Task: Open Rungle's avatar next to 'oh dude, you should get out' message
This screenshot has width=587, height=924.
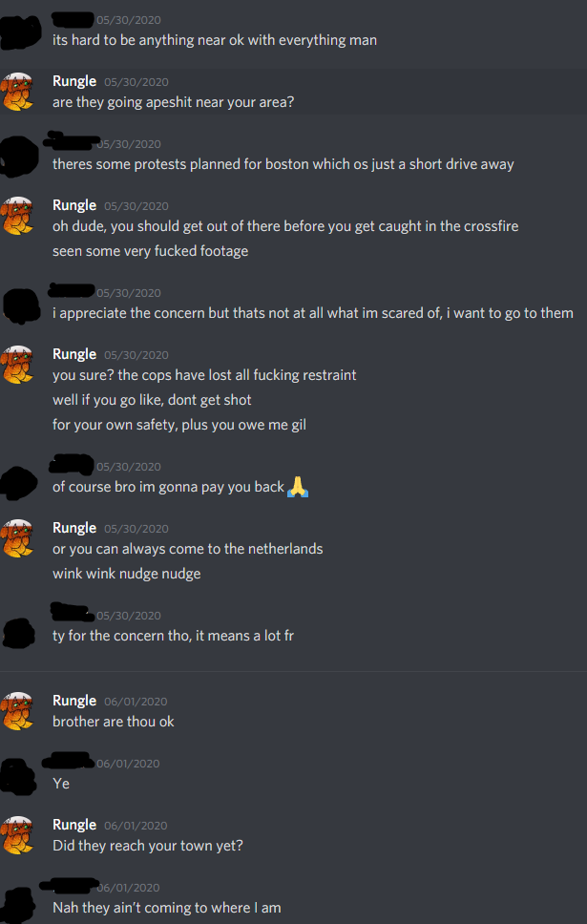Action: (x=18, y=216)
